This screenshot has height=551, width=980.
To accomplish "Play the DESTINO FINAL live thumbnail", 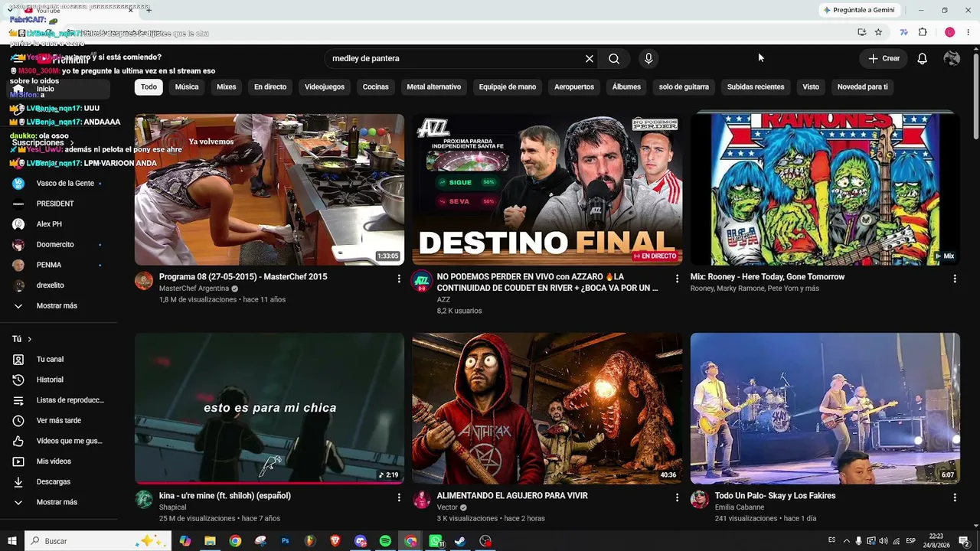I will (547, 190).
